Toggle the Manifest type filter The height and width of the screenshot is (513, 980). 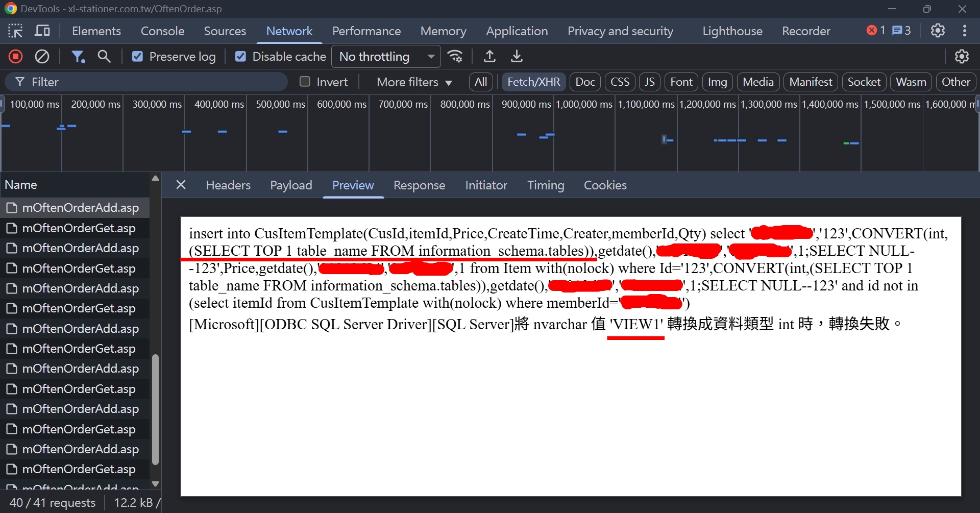click(811, 82)
